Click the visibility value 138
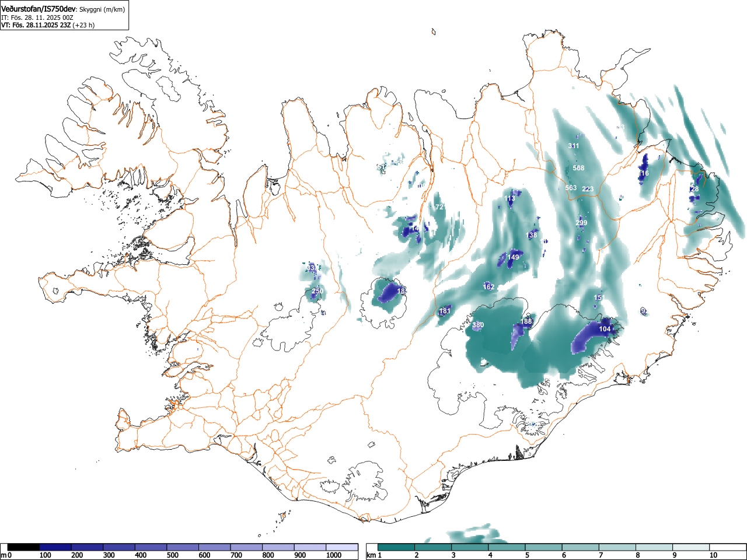 pos(532,235)
